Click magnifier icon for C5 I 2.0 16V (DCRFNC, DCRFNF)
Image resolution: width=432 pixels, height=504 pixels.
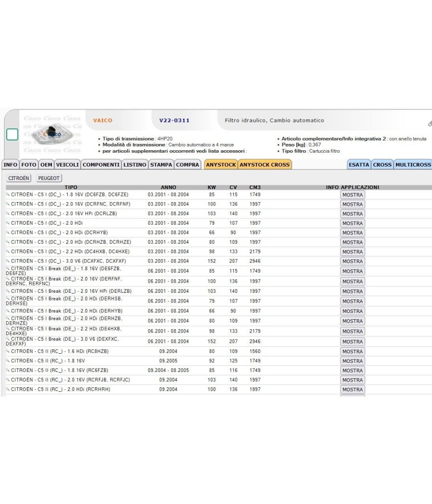(x=8, y=204)
